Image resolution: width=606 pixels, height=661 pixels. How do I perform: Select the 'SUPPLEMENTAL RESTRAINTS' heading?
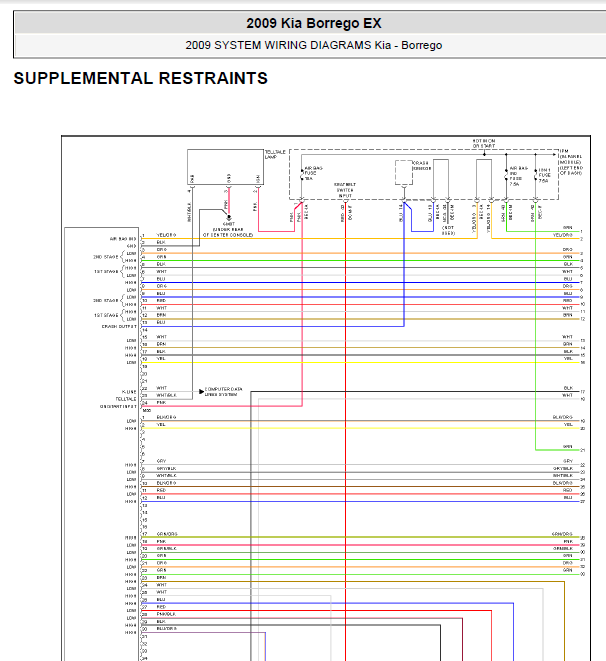click(141, 78)
